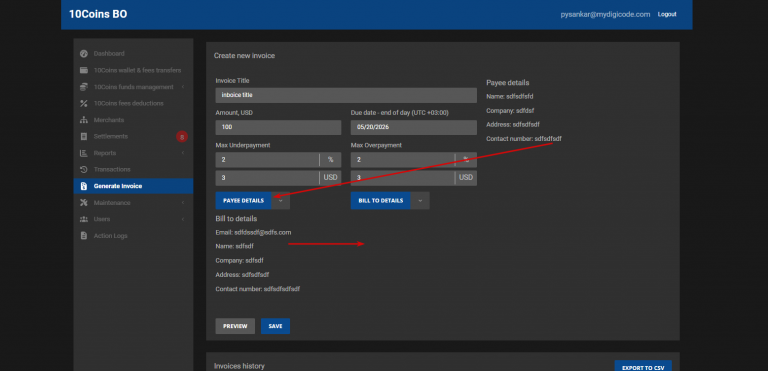Click the Reports chart icon
The image size is (768, 371).
point(84,153)
